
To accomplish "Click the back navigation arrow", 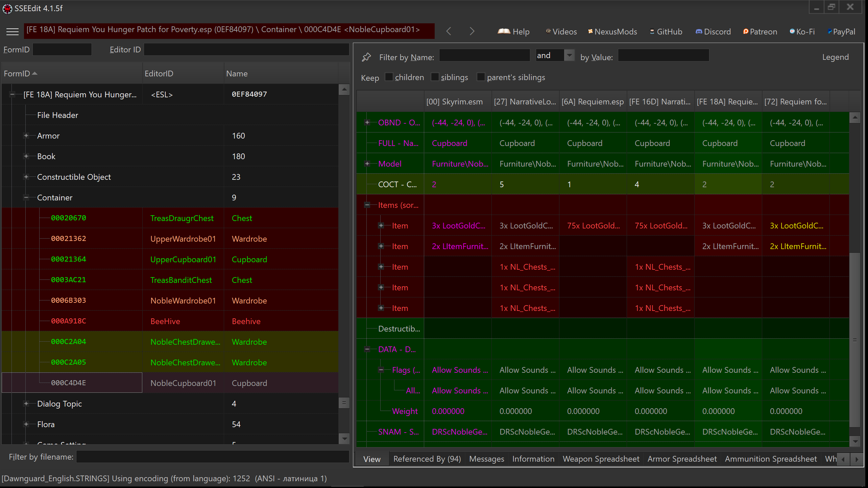I will point(449,31).
